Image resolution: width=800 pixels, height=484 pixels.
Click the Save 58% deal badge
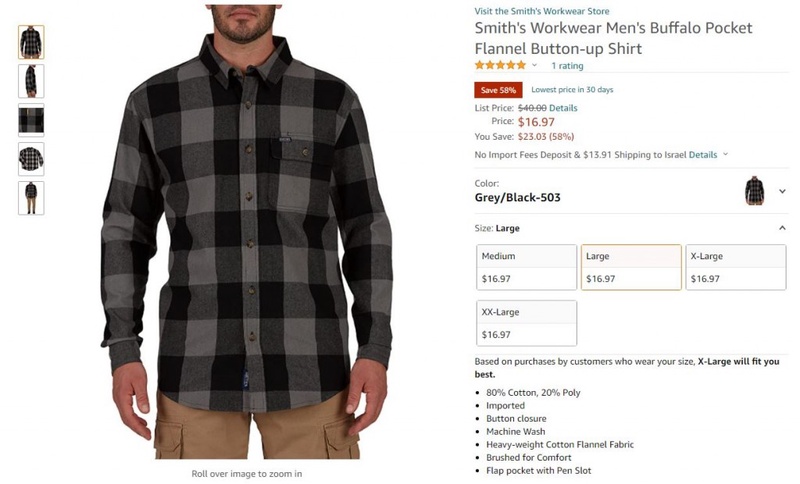coord(498,90)
